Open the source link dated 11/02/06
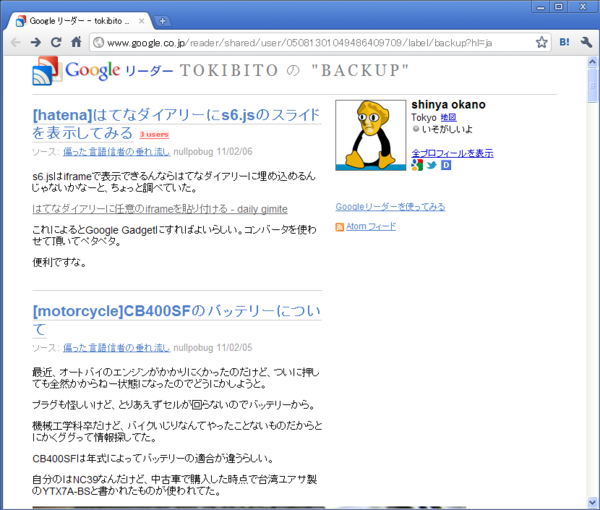This screenshot has width=600, height=510. click(x=116, y=152)
